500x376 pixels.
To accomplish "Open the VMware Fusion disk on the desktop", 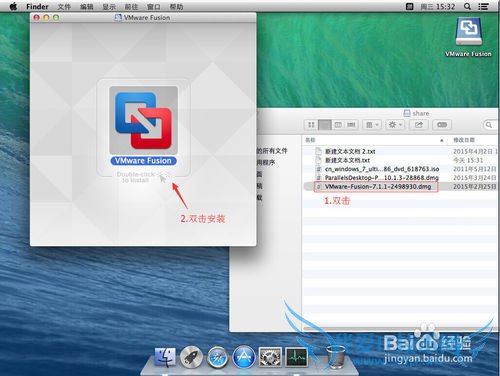I will click(x=469, y=32).
